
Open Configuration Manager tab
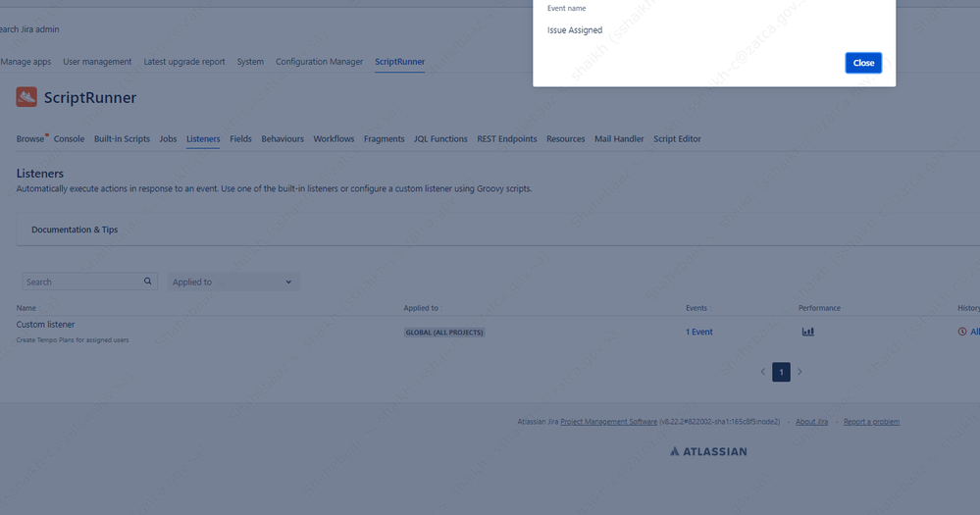tap(319, 61)
